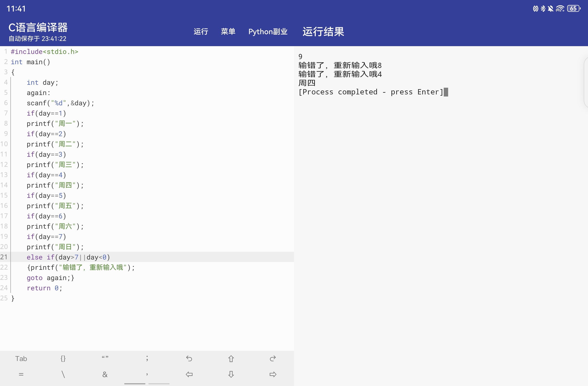This screenshot has height=386, width=588.
Task: Insert ampersand shortcut key
Action: click(105, 374)
